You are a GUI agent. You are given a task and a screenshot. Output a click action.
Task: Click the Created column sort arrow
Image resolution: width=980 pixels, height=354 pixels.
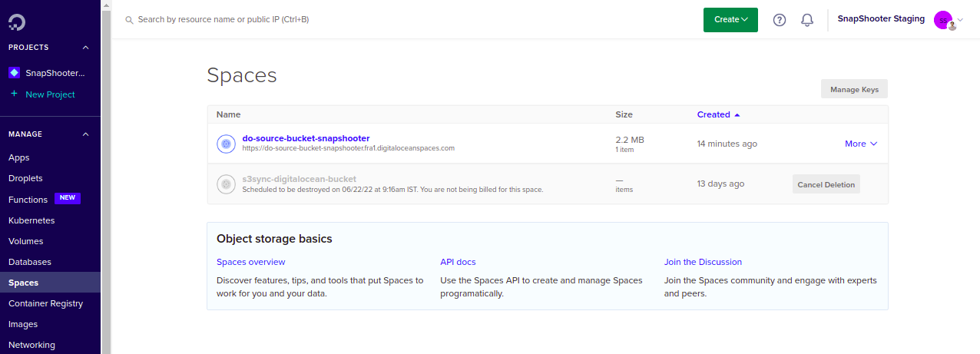(x=737, y=114)
